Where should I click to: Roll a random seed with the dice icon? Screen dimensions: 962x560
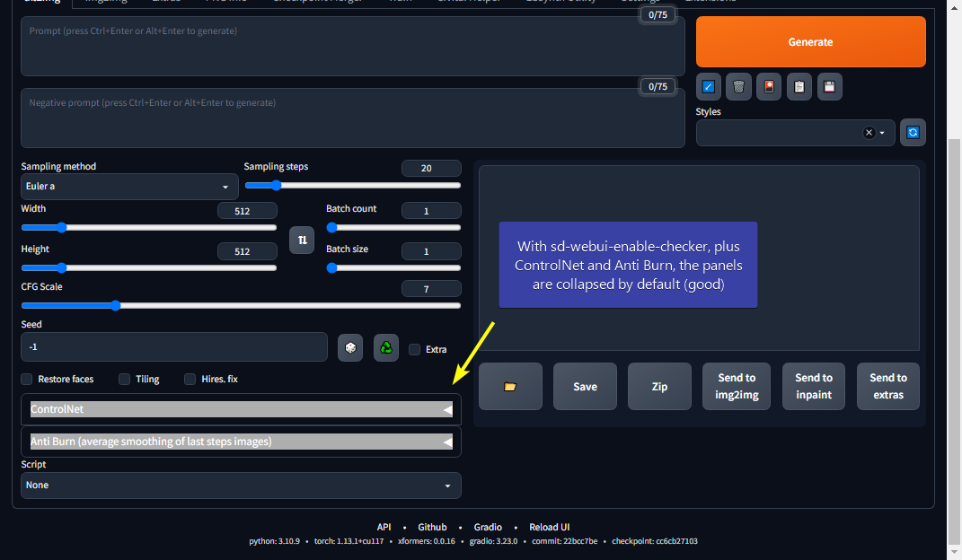pos(350,347)
